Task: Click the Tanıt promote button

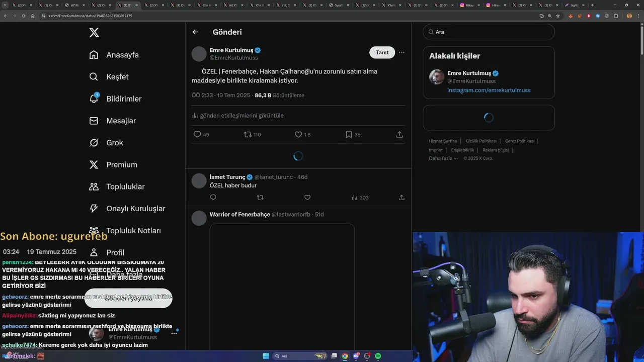Action: click(382, 52)
